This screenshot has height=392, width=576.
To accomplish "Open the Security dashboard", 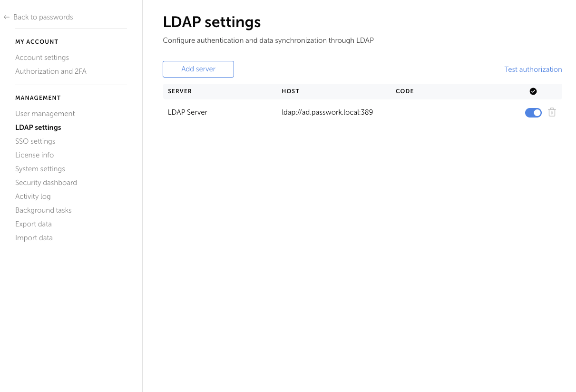I will click(x=46, y=182).
